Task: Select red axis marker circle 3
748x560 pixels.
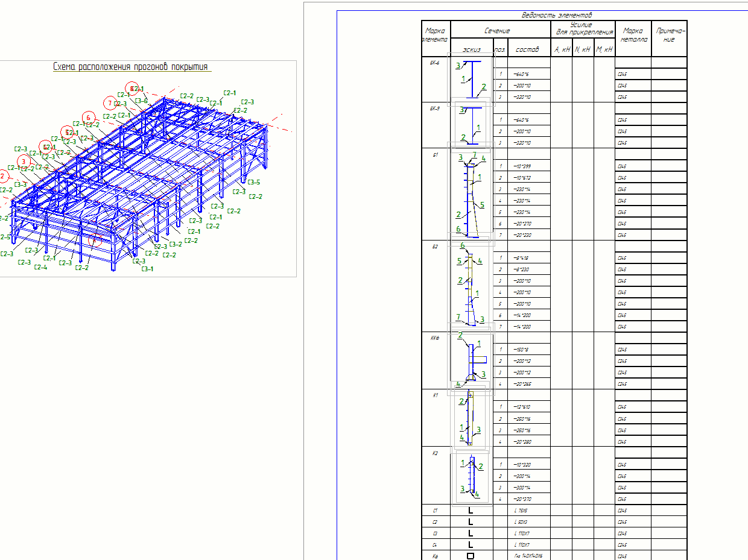Action: tap(24, 162)
